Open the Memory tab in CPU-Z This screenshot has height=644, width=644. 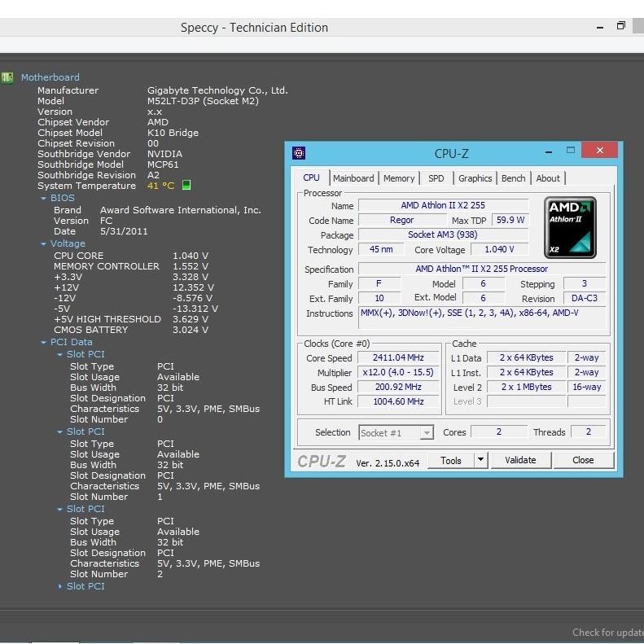pos(399,178)
